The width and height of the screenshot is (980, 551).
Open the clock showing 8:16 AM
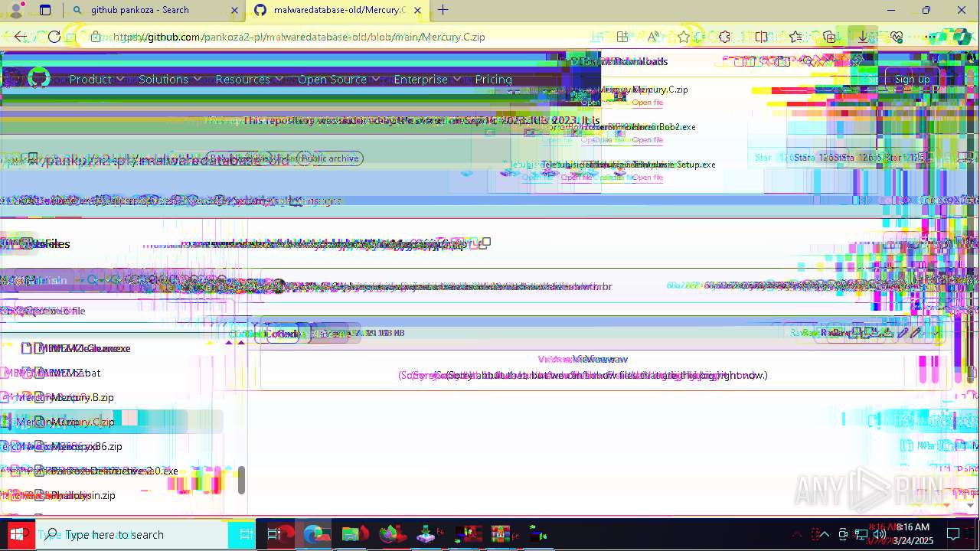pos(913,534)
